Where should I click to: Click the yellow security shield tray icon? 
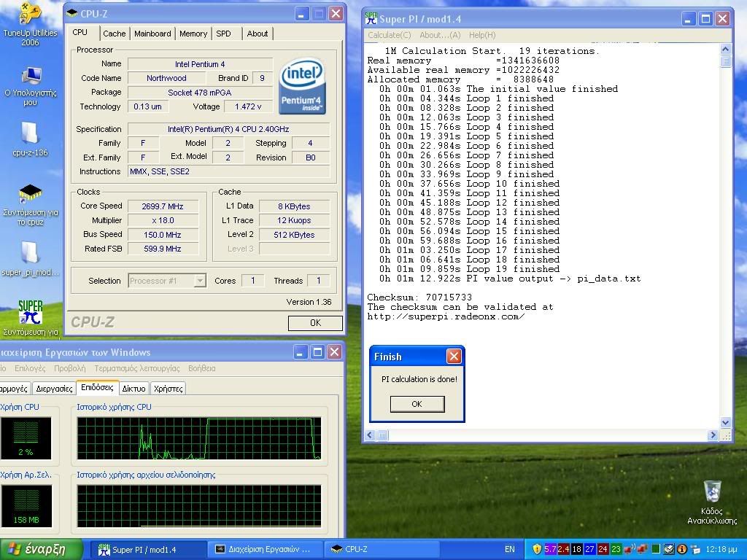pos(537,549)
